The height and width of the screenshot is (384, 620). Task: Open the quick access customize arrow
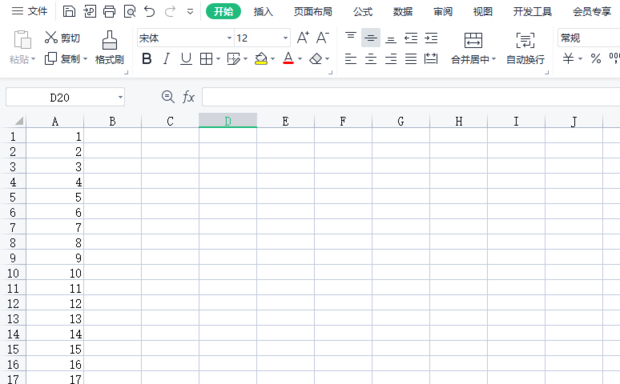190,12
